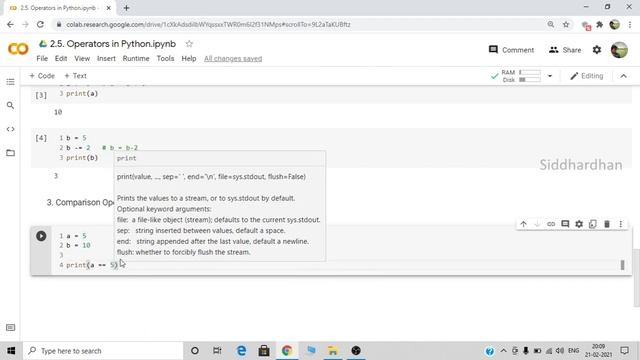Open the Editing mode dropdown
Screen dimensions: 640x360
[x=587, y=76]
